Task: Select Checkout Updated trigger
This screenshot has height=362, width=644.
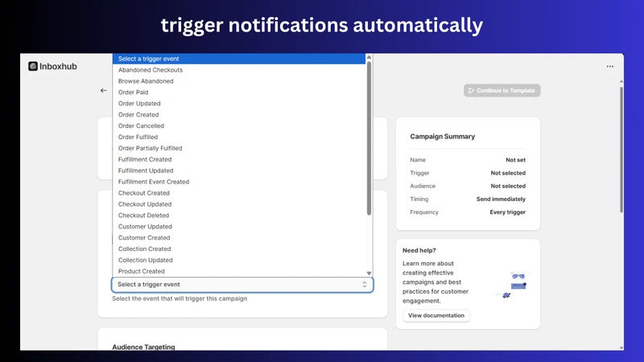Action: click(239, 204)
